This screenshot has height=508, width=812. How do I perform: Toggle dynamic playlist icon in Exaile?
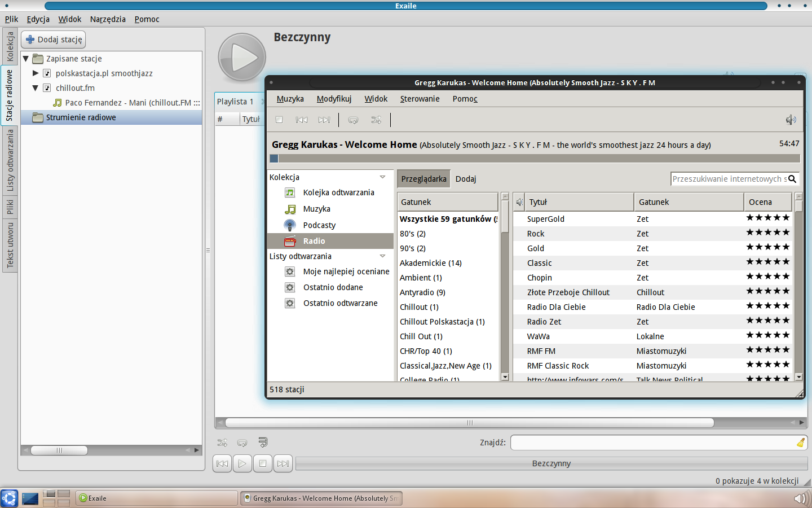point(263,443)
